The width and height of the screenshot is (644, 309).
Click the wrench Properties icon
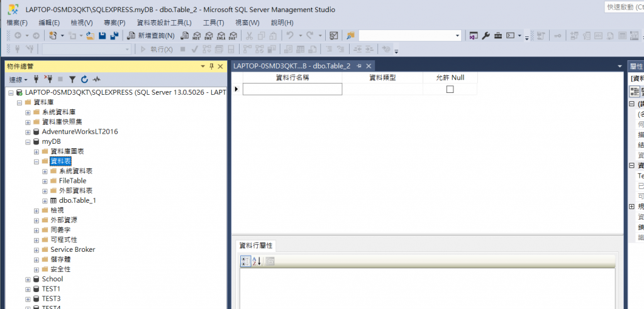tap(486, 36)
